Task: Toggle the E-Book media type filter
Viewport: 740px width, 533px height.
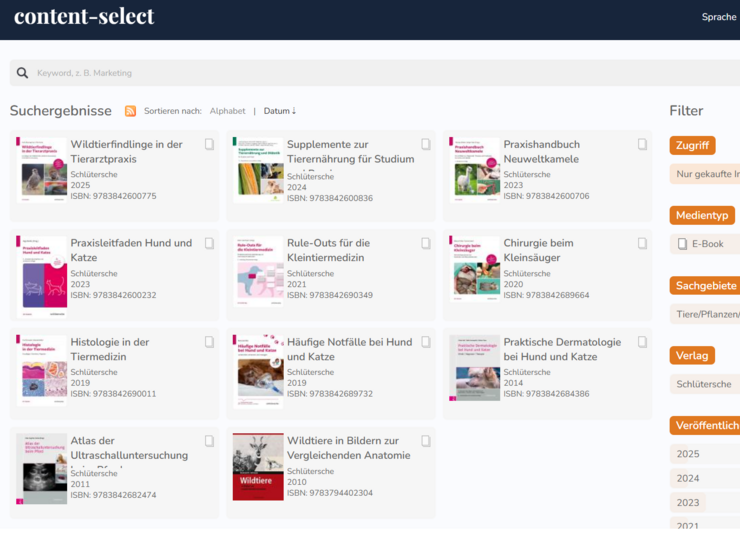Action: [705, 244]
